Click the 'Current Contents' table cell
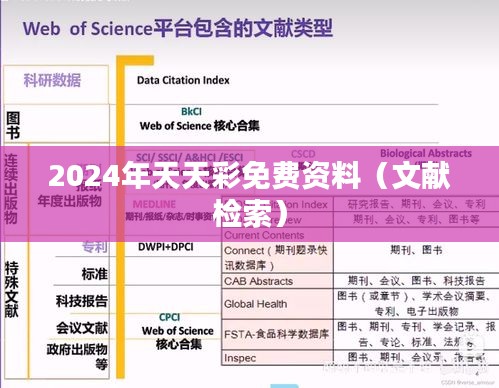This screenshot has width=499, height=388. 277,235
